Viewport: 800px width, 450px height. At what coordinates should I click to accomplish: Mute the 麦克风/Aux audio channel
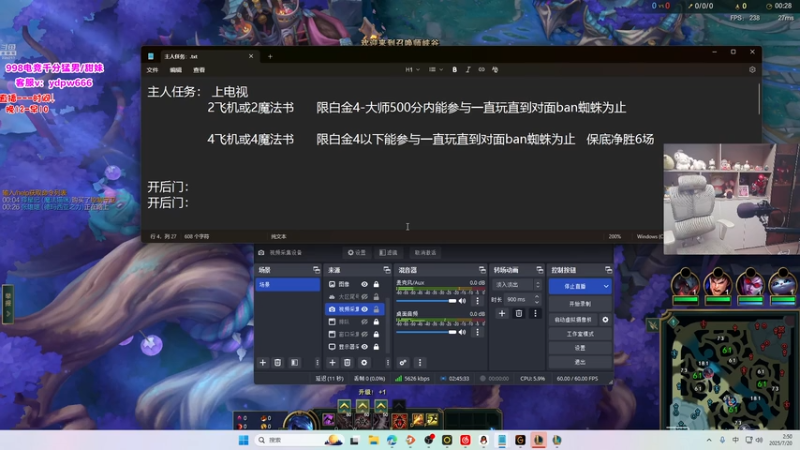pyautogui.click(x=462, y=301)
